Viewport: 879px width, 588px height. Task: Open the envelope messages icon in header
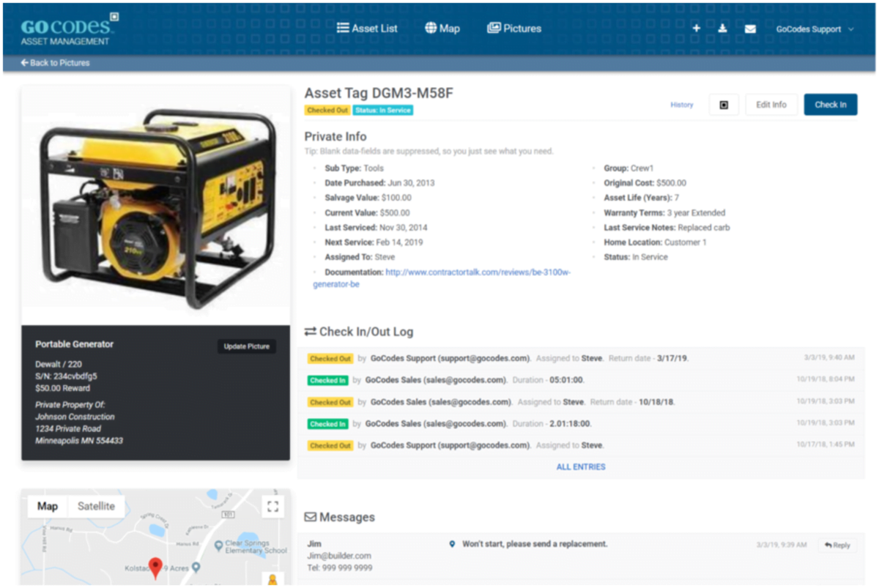tap(750, 29)
